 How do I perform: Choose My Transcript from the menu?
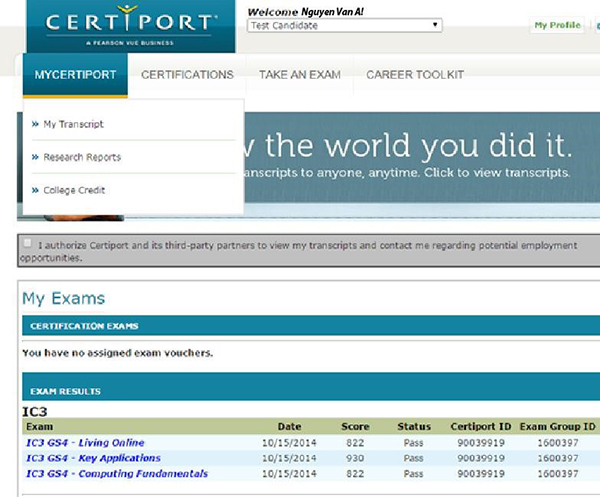tap(73, 124)
